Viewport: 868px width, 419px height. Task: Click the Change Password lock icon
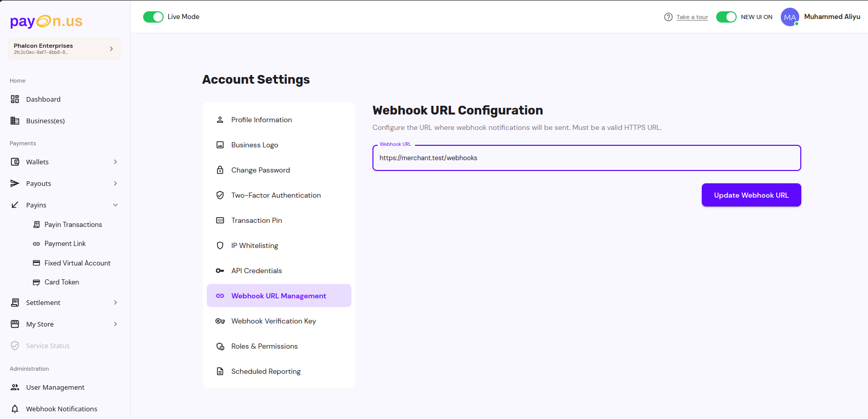pyautogui.click(x=220, y=170)
